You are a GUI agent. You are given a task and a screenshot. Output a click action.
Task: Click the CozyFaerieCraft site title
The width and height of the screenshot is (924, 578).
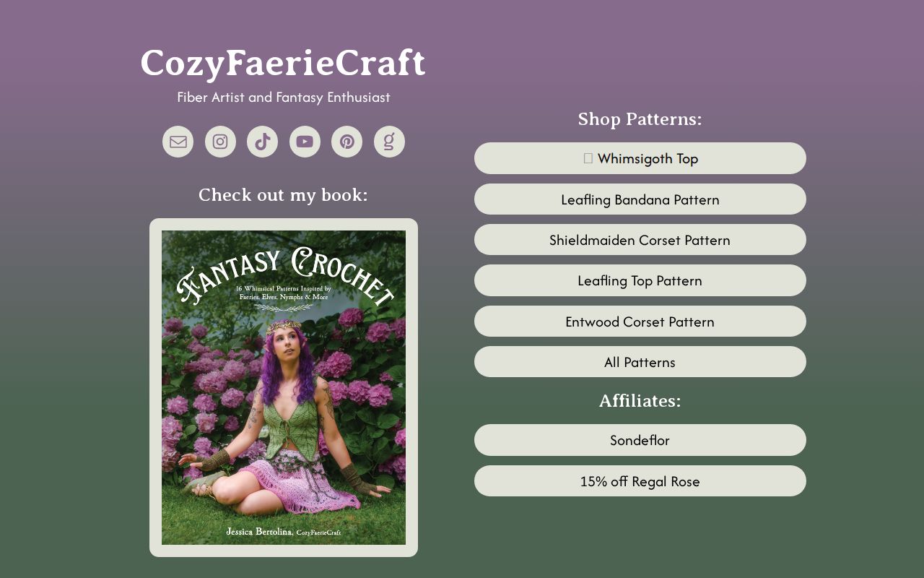(x=283, y=63)
